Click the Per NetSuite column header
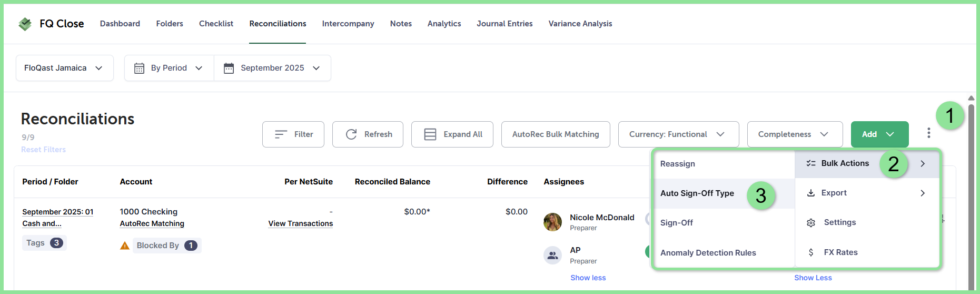 point(309,182)
